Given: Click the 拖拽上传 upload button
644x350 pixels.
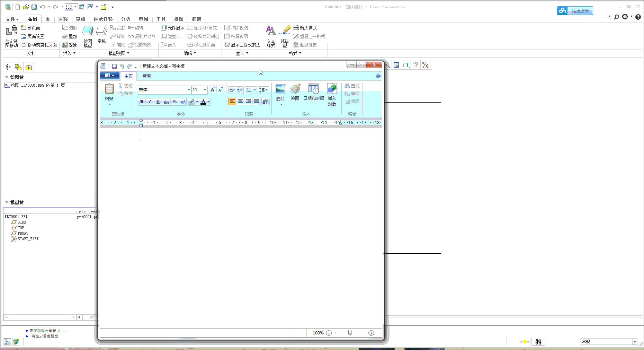Looking at the screenshot, I should click(575, 11).
